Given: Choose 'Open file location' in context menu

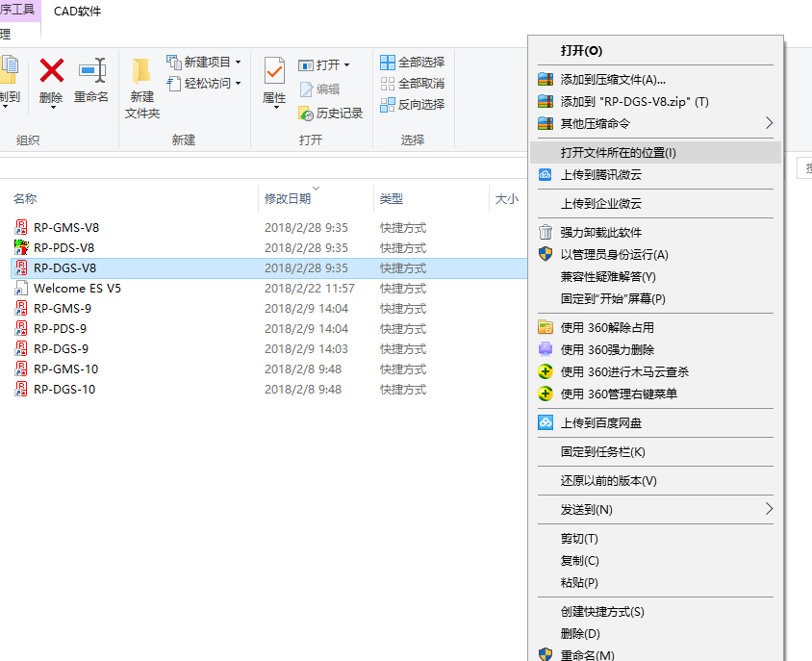Looking at the screenshot, I should point(618,152).
